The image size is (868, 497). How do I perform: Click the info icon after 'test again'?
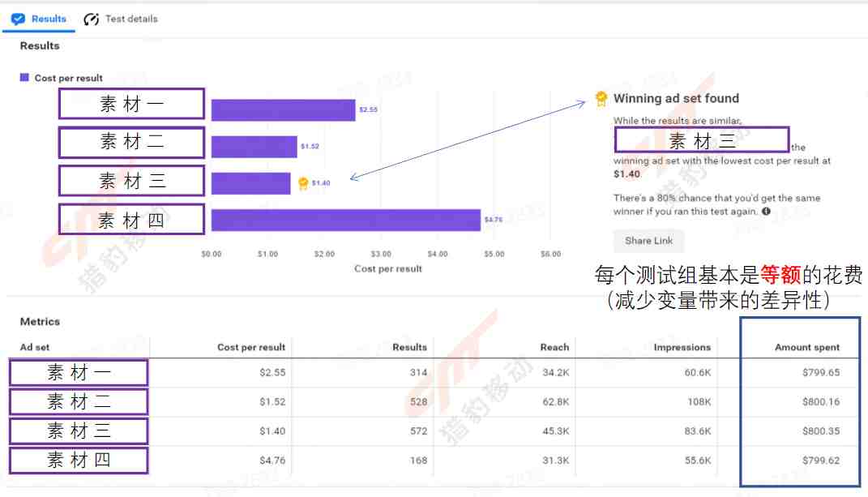pos(766,211)
